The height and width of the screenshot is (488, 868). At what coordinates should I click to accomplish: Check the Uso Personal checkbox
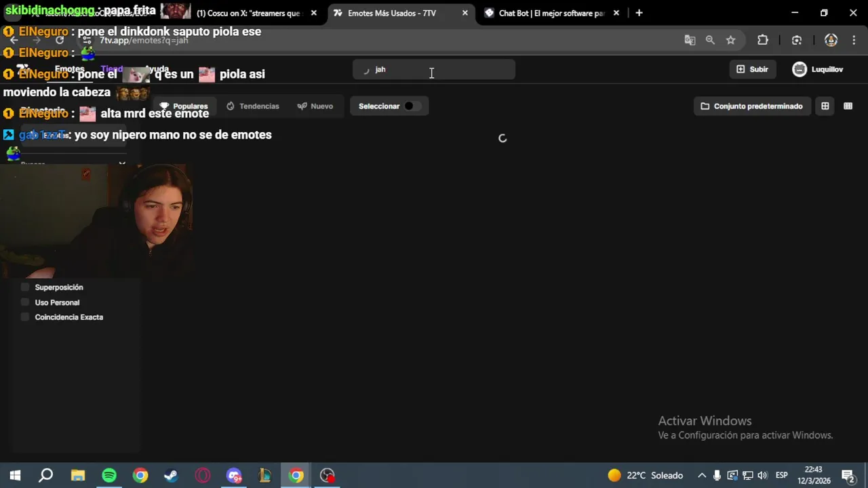coord(25,302)
